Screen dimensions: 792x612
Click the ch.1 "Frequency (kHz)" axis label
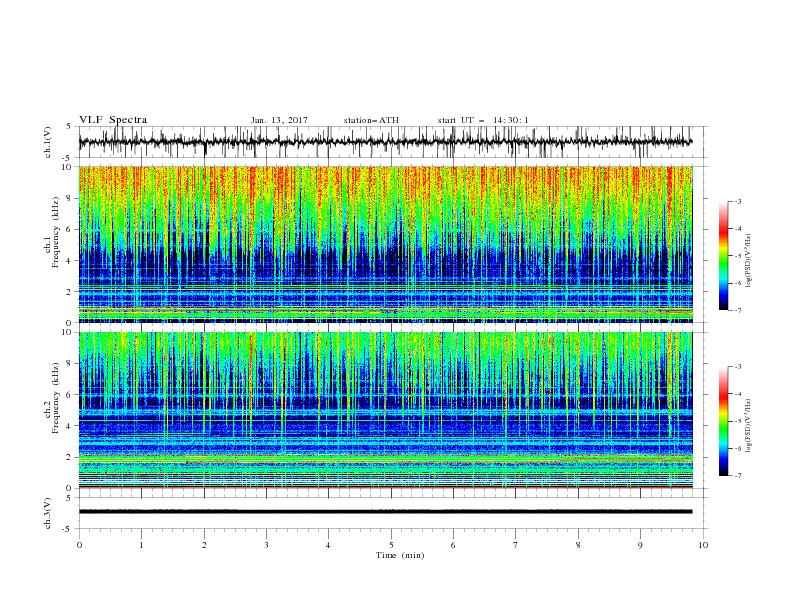[56, 232]
